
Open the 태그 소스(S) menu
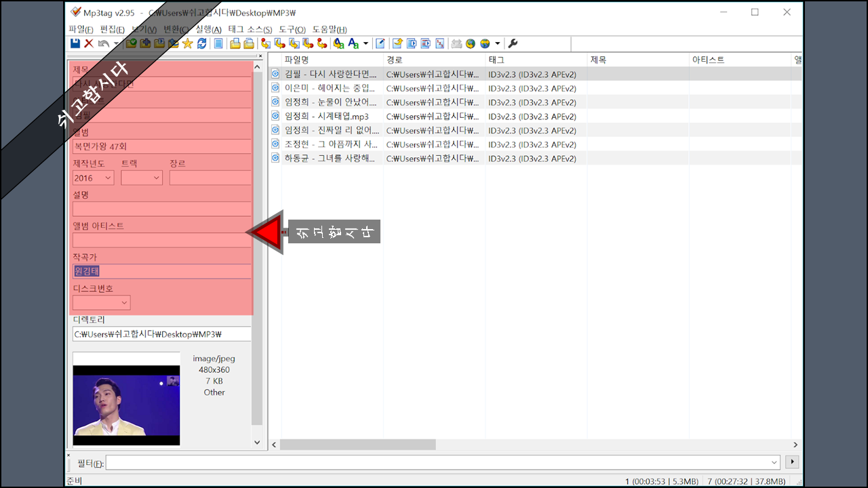tap(250, 29)
